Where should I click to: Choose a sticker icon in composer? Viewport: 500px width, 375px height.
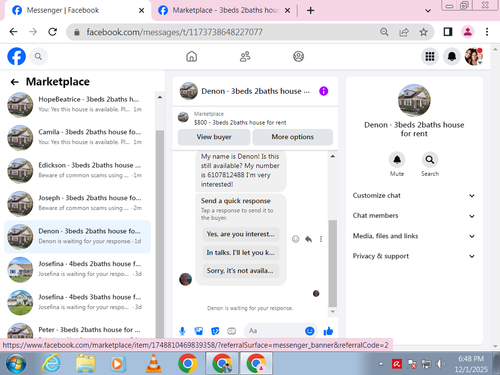coord(215,331)
